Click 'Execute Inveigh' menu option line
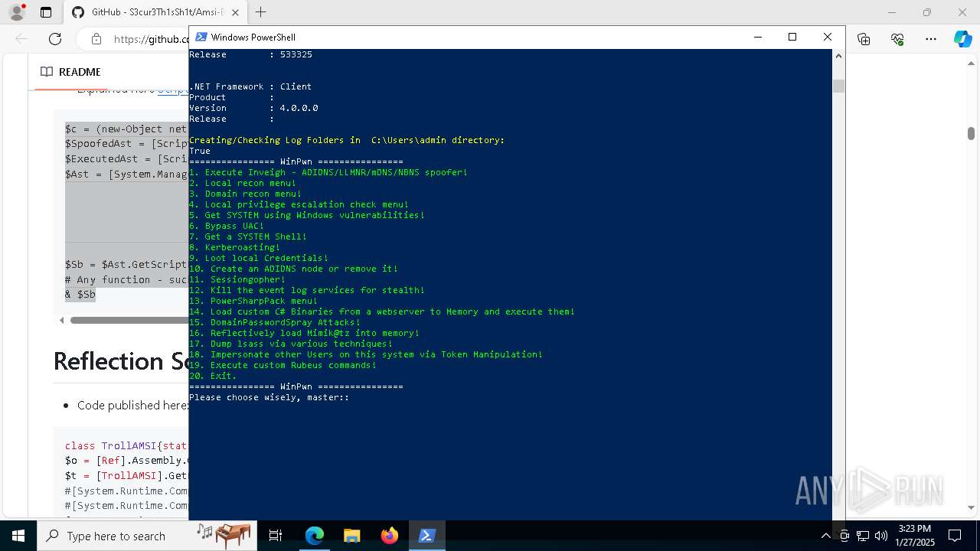 click(x=328, y=172)
